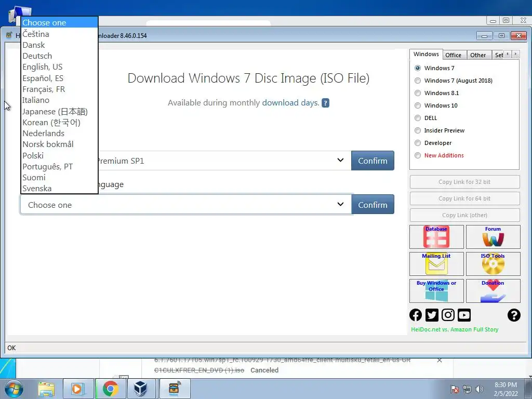Open File Explorer from the taskbar

[x=46, y=389]
